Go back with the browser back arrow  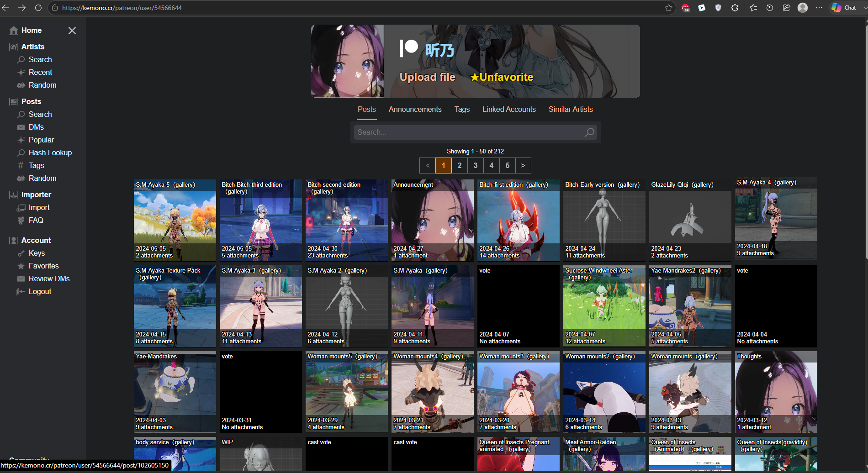click(6, 8)
